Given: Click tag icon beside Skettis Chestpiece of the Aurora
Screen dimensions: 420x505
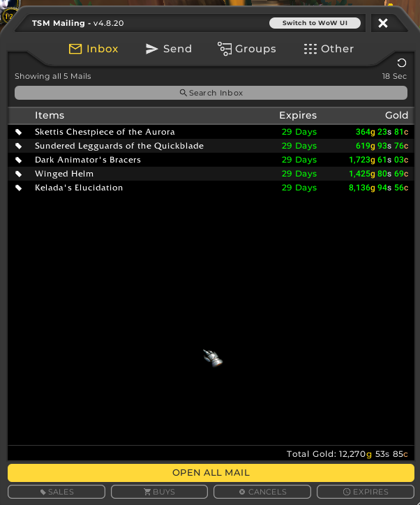Looking at the screenshot, I should click(19, 132).
